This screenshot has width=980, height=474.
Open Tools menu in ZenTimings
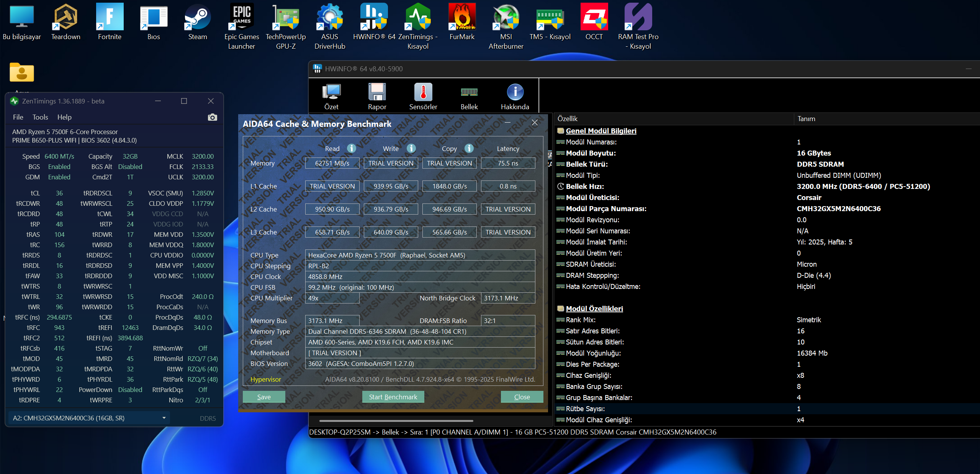(40, 117)
